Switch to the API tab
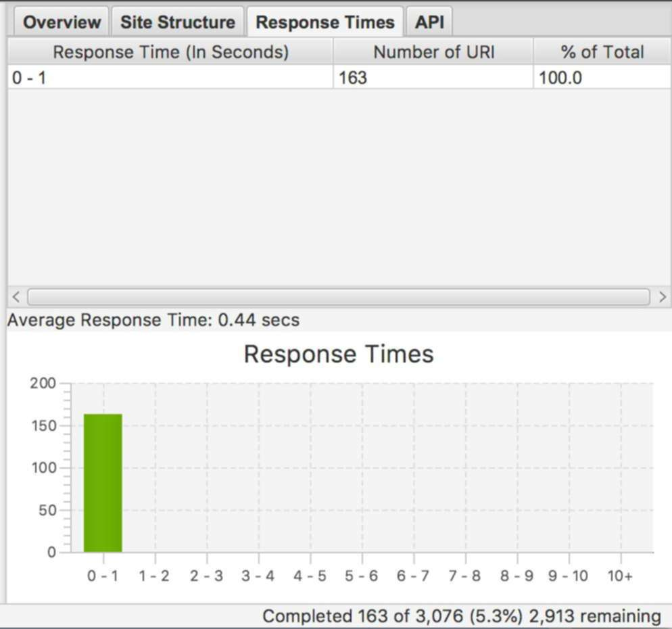 click(429, 22)
